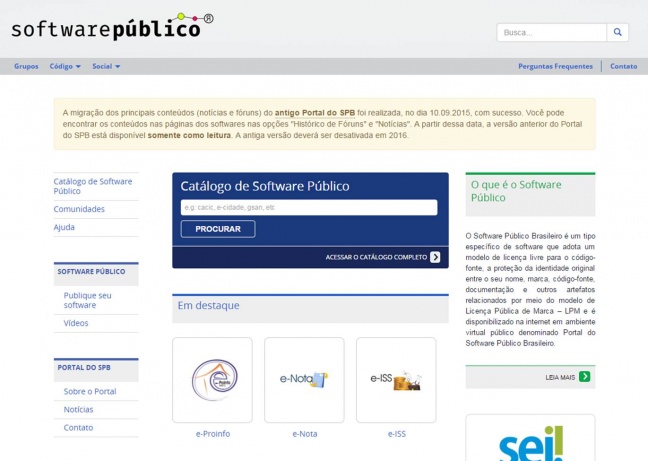Open the Vídeos sidebar link
Image resolution: width=648 pixels, height=461 pixels.
(x=76, y=323)
